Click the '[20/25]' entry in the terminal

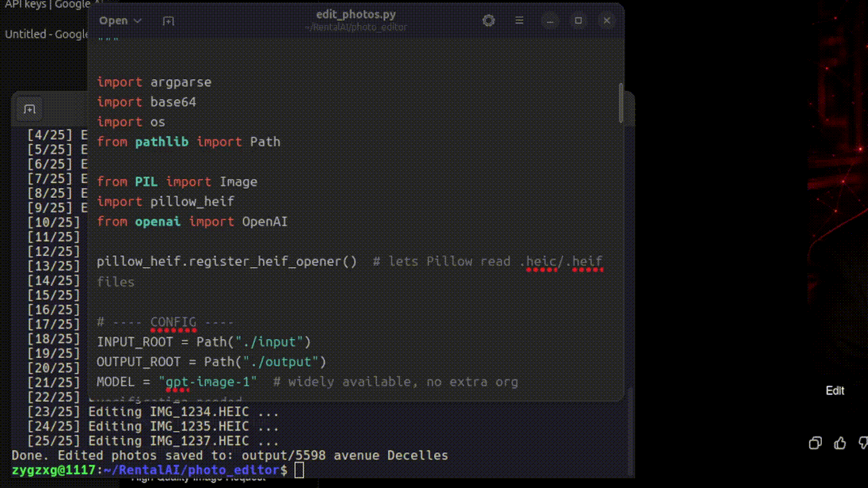tap(54, 368)
